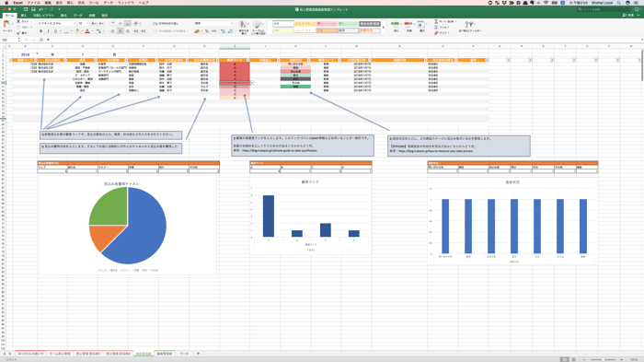Viewport: 644px width, 362px height.
Task: Open the font name dropdown
Action: [x=57, y=23]
